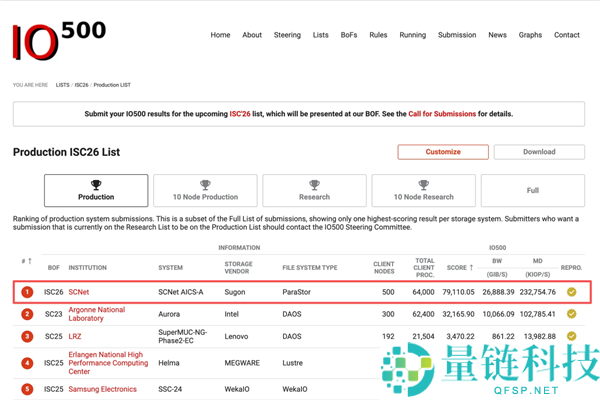The image size is (600, 401).
Task: Click the ISC26 breadcrumb
Action: (82, 85)
